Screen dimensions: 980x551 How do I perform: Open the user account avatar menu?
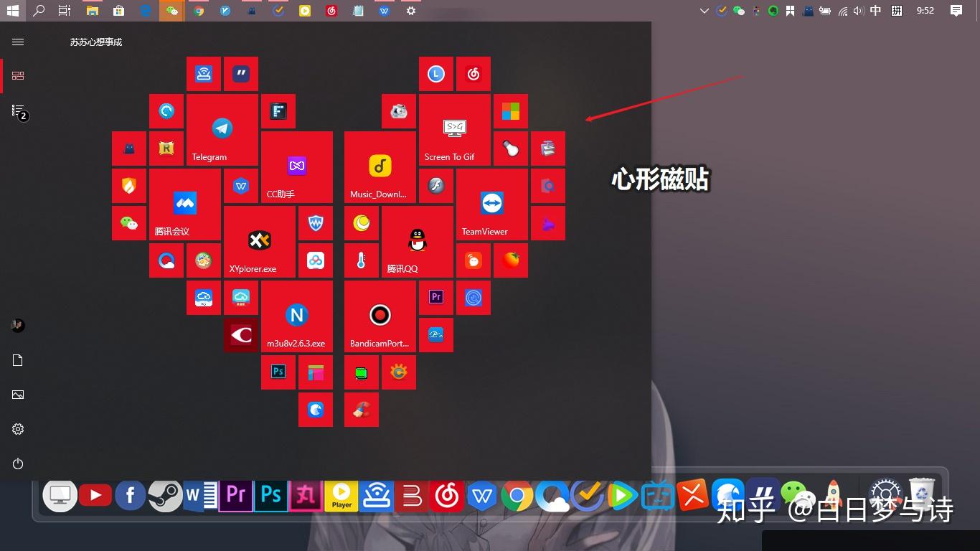(x=18, y=326)
